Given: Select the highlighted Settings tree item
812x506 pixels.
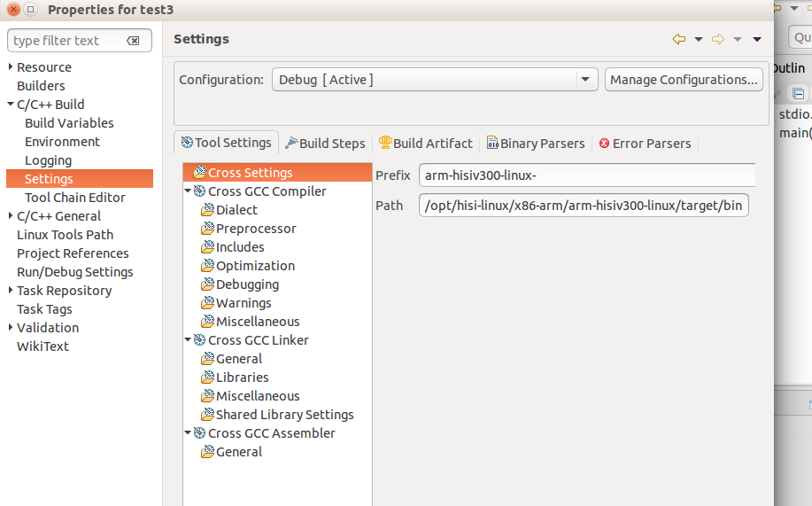Looking at the screenshot, I should tap(80, 179).
